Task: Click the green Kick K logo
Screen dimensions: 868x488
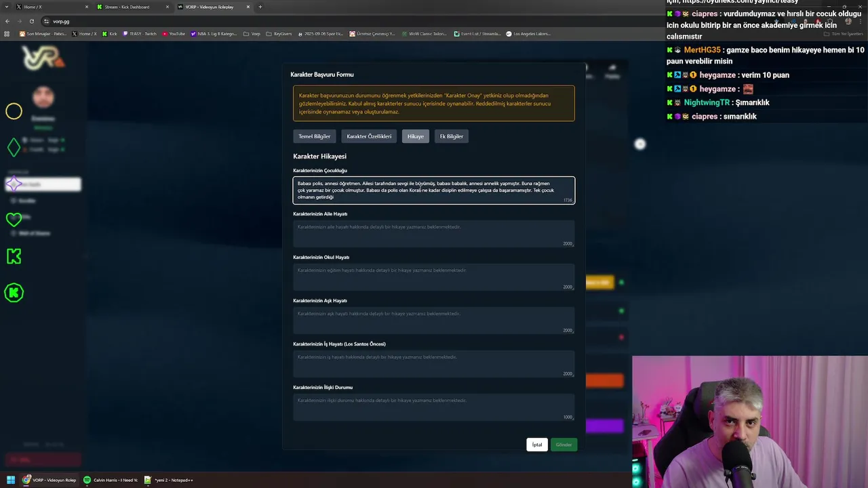Action: [x=14, y=256]
